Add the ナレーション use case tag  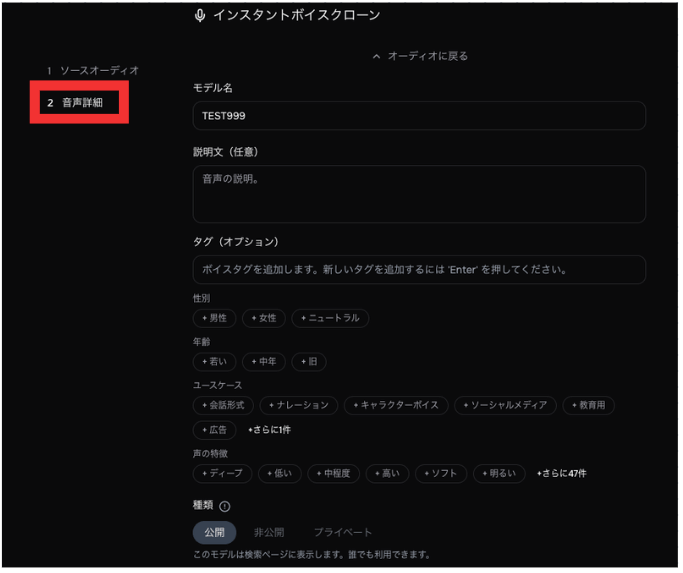(299, 405)
